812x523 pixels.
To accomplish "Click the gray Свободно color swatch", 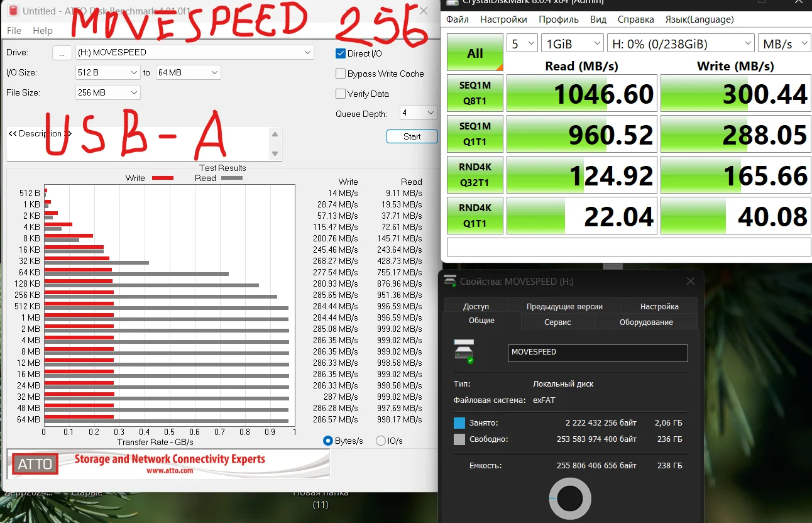I will [459, 439].
